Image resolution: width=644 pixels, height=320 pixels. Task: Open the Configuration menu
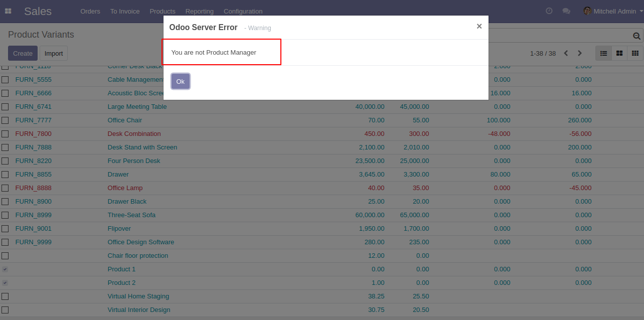(243, 11)
